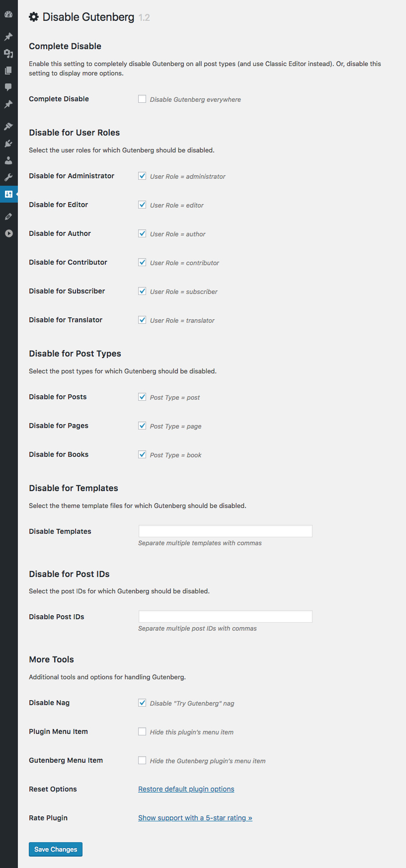Open the Gutenberg pencil icon in sidebar

click(8, 217)
